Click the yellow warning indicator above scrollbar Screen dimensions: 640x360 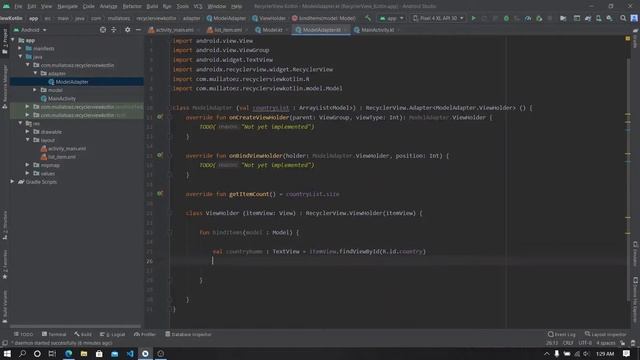click(x=628, y=38)
